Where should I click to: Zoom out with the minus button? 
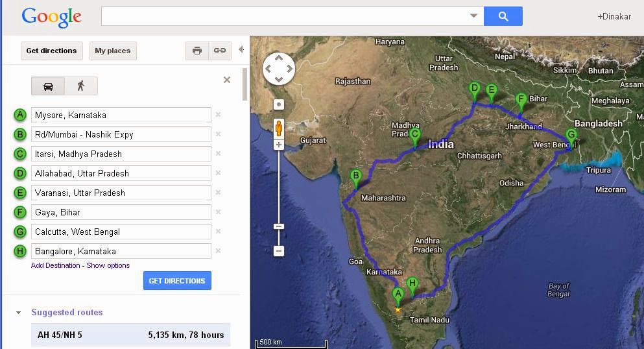[279, 250]
